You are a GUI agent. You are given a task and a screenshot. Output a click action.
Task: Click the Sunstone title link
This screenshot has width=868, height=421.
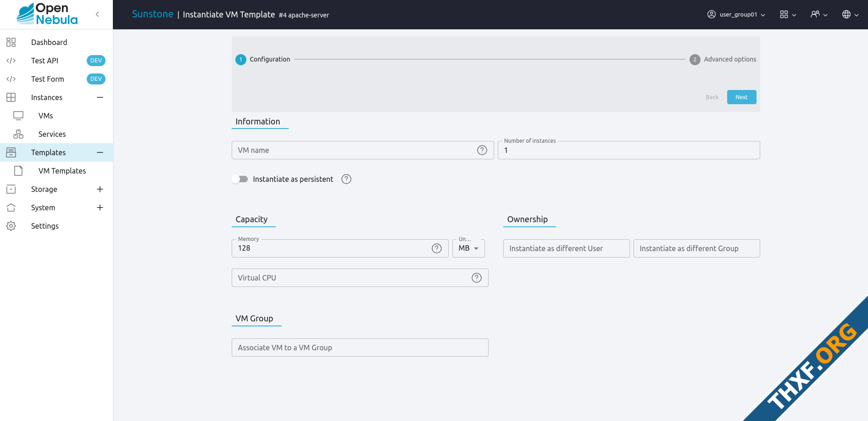tap(153, 14)
